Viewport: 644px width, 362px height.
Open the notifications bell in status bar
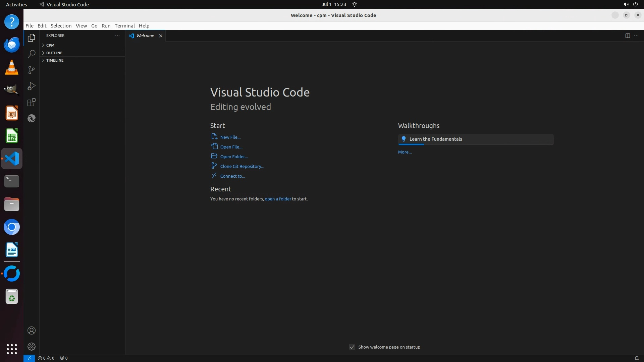(x=636, y=358)
